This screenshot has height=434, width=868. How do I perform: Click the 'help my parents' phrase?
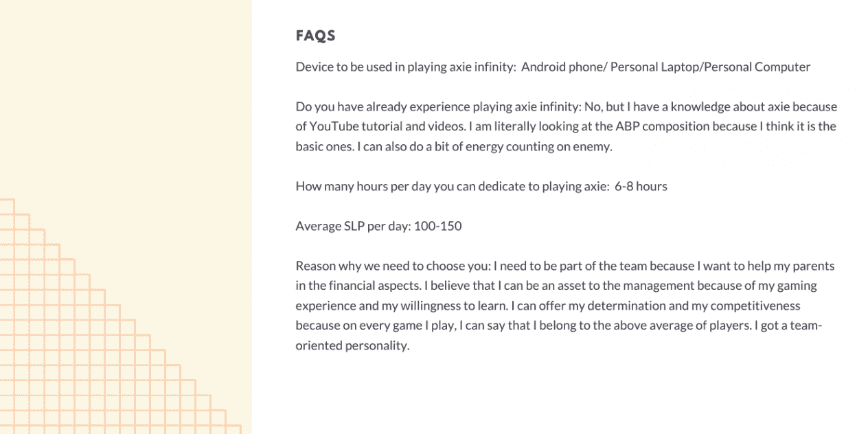793,266
